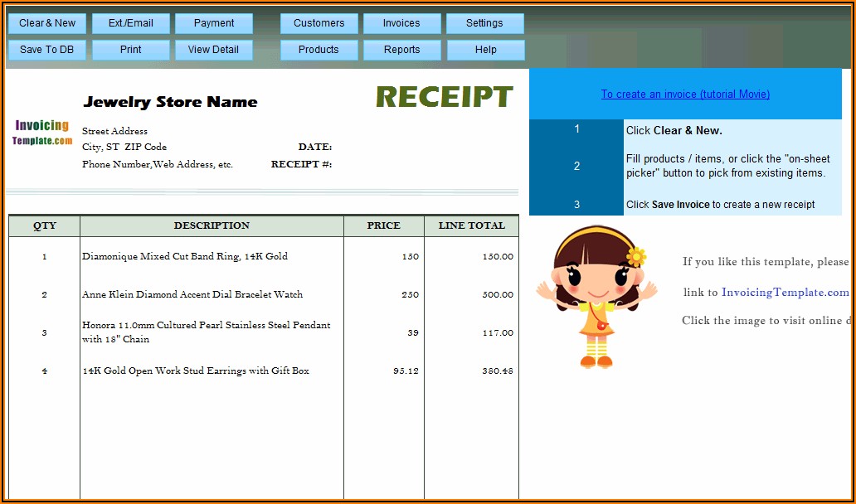Open the Reports window
Viewport: 856px width, 504px height.
(401, 50)
